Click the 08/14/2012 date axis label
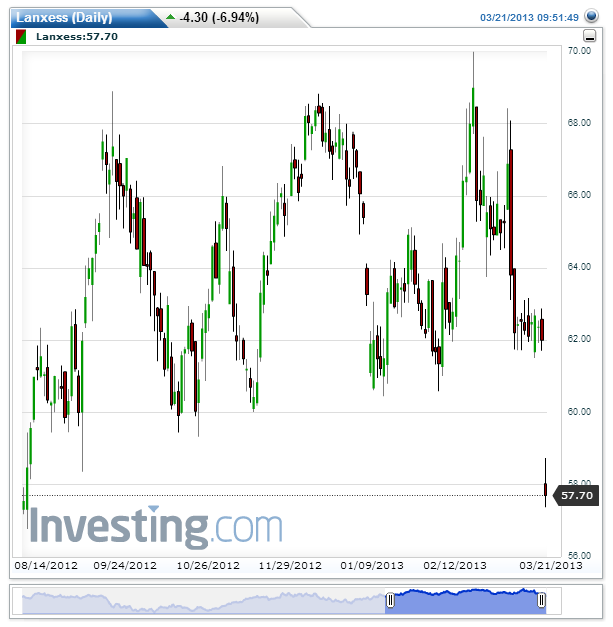Screen dimensions: 613x627 click(x=46, y=565)
